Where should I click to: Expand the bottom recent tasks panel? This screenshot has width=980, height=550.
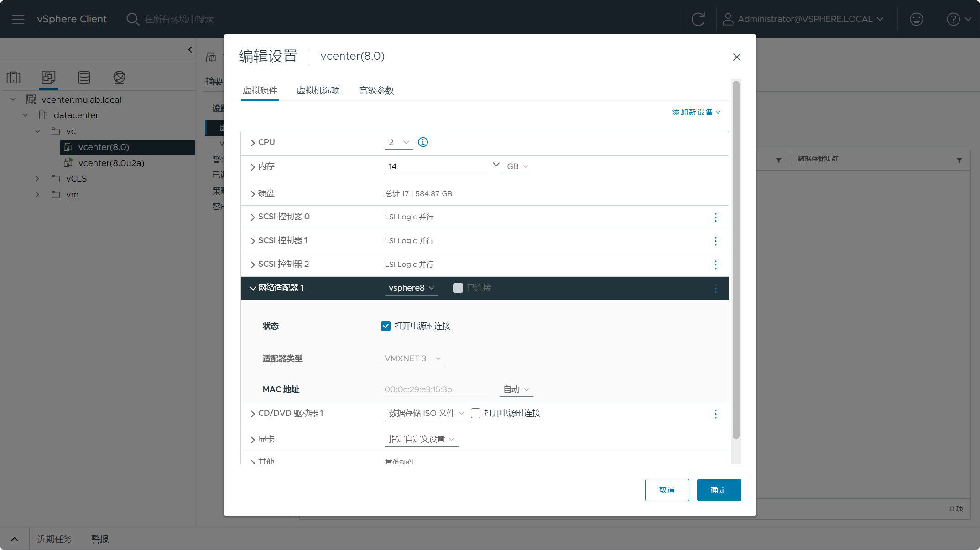click(x=15, y=539)
